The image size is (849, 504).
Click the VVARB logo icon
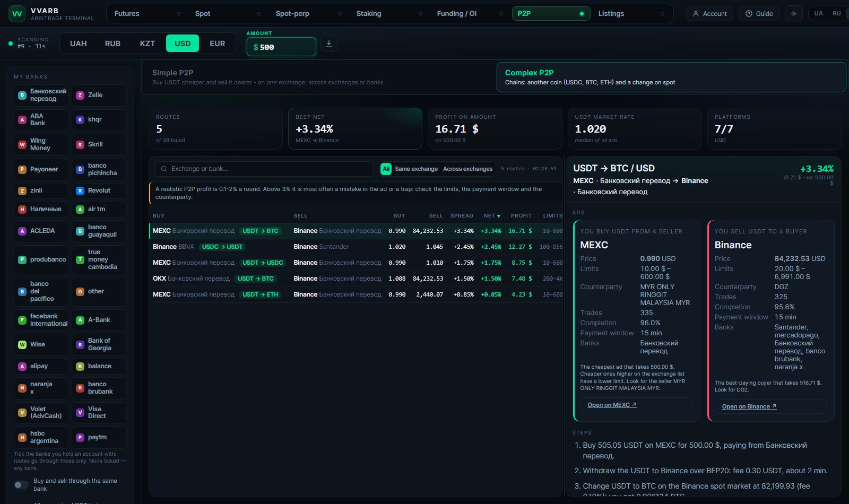pyautogui.click(x=17, y=14)
